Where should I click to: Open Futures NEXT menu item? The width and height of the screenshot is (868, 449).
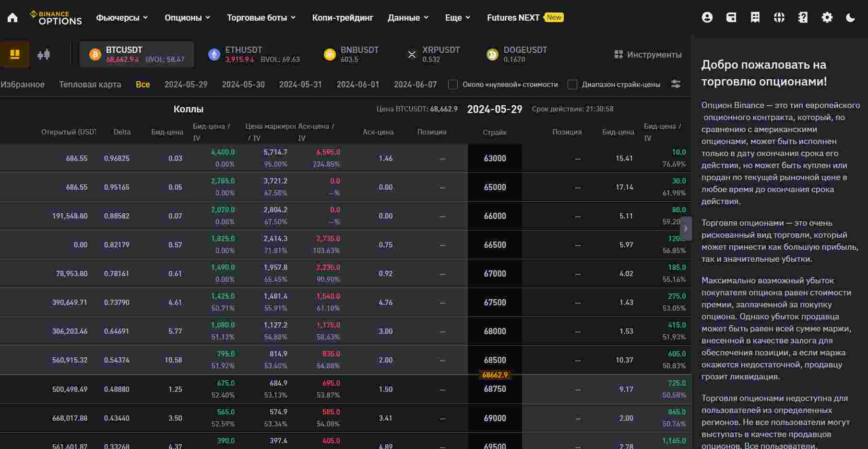click(x=525, y=18)
